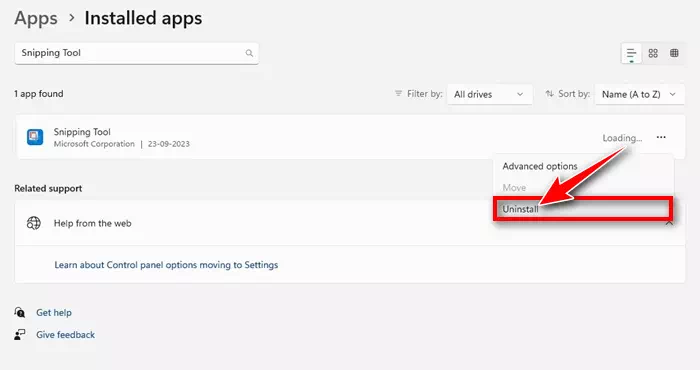Open the Filter by All drives dropdown
The image size is (700, 370).
point(490,94)
